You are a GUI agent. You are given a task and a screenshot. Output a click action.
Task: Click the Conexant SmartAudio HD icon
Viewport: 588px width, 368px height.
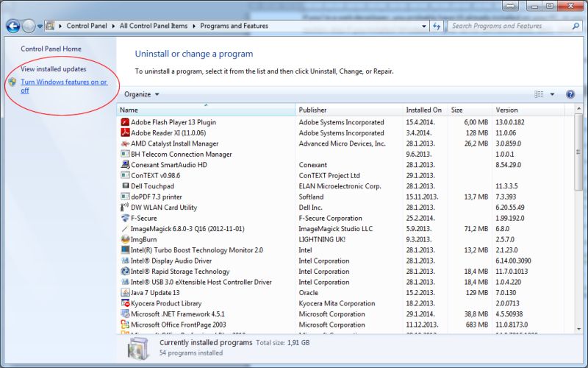125,164
